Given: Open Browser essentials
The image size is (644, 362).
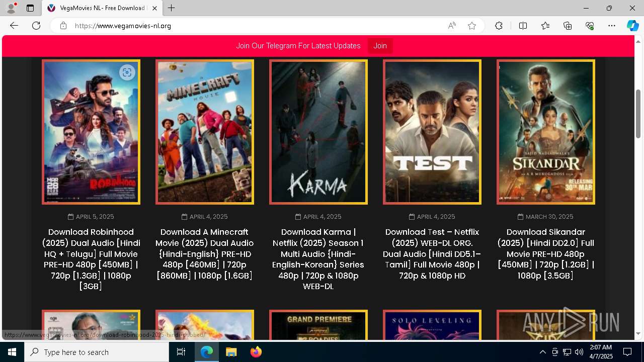Looking at the screenshot, I should pyautogui.click(x=590, y=26).
